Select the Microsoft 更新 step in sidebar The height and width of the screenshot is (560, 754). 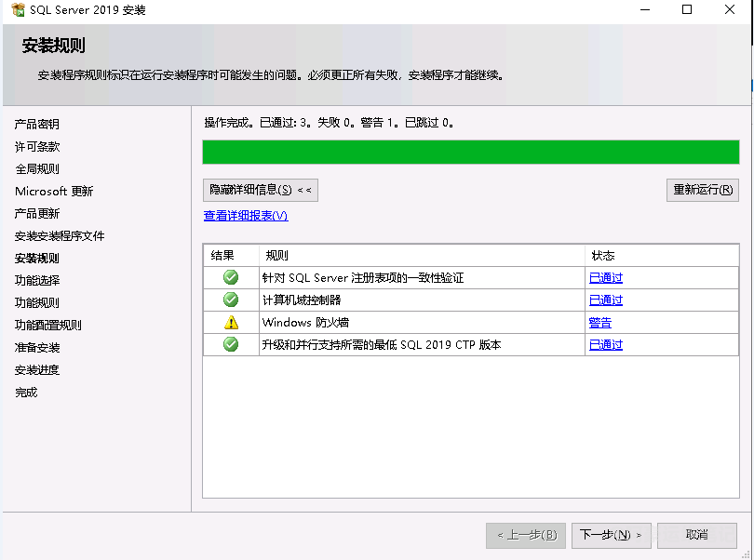(x=54, y=192)
